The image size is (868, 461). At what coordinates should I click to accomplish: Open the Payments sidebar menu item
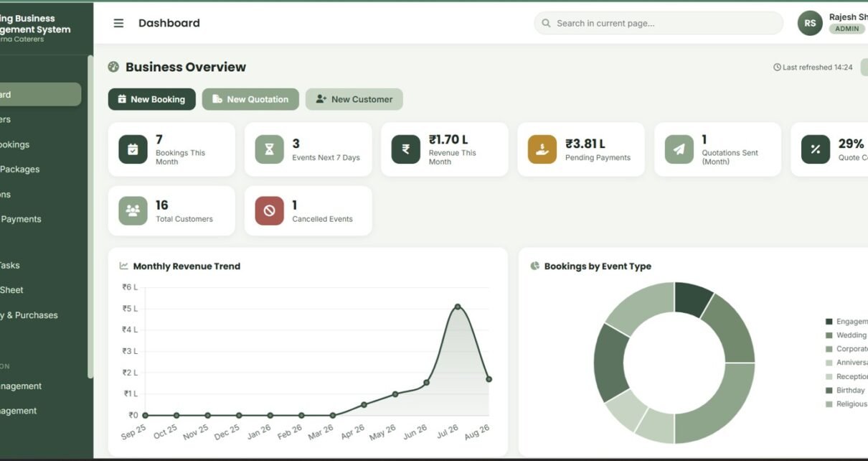pos(21,219)
